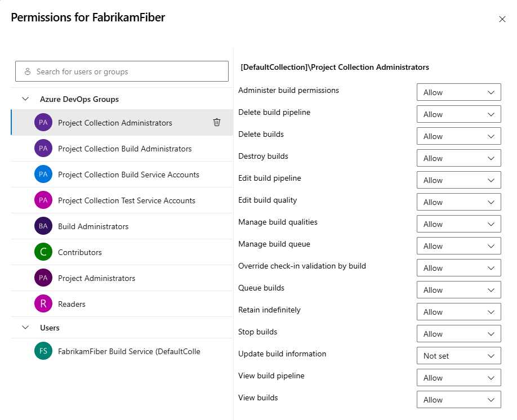Click the Readers avatar icon

coord(43,304)
